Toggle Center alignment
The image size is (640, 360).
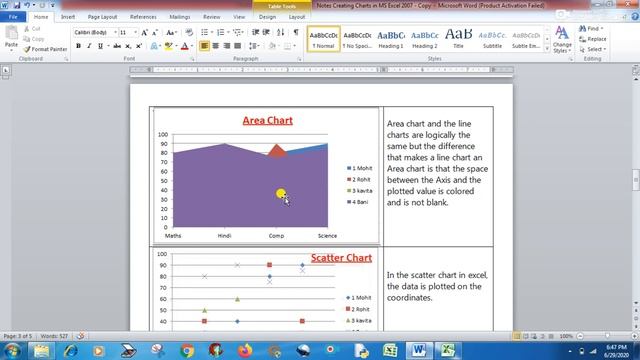click(216, 46)
